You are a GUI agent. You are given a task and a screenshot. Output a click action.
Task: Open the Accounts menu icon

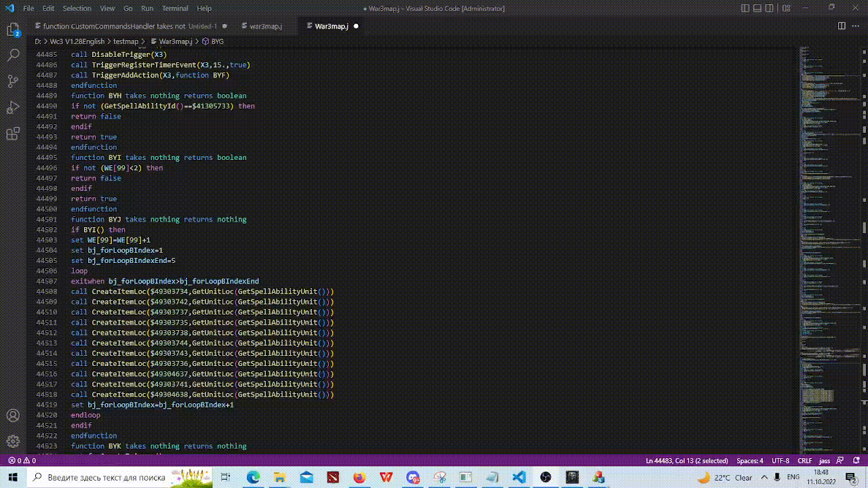pos(13,415)
